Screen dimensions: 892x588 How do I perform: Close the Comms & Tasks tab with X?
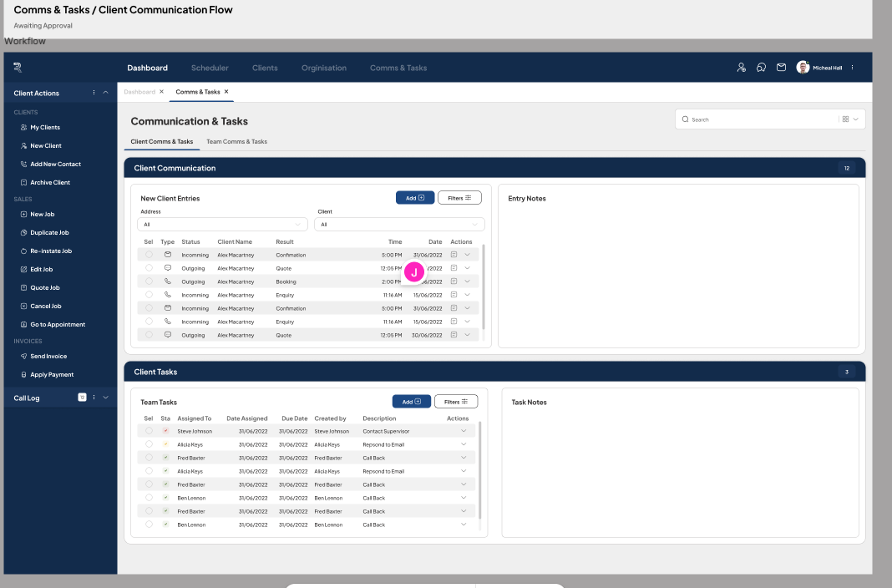pyautogui.click(x=226, y=92)
